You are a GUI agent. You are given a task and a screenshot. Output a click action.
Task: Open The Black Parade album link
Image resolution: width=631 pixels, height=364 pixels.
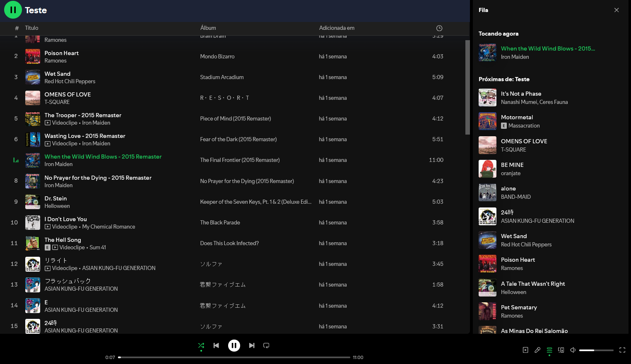pos(220,222)
